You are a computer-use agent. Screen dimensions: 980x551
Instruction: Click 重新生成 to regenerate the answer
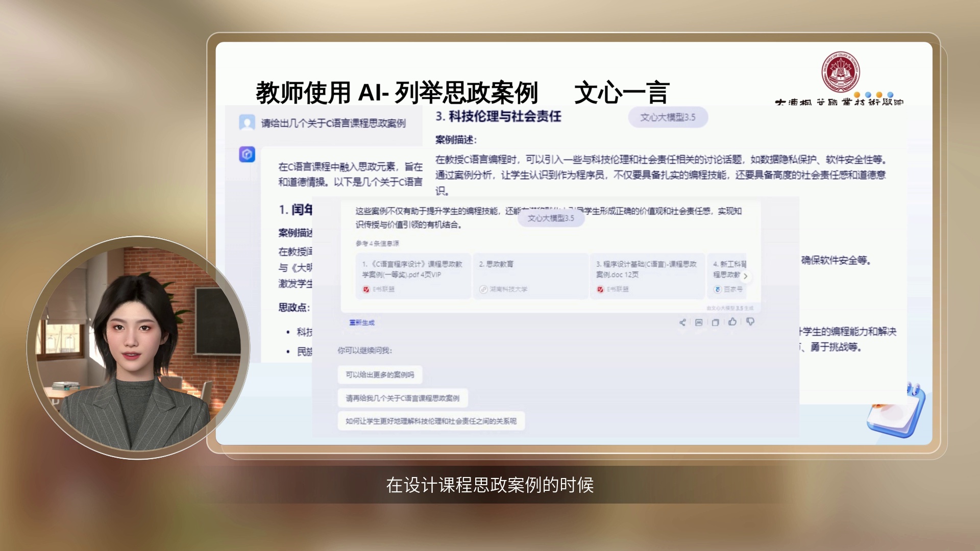[x=362, y=322]
